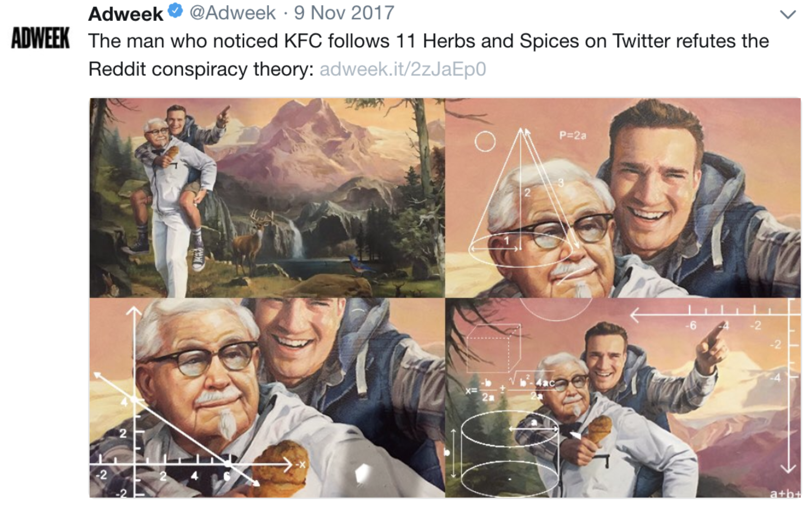Open the line graph close-up image
This screenshot has height=510, width=812.
(x=267, y=398)
